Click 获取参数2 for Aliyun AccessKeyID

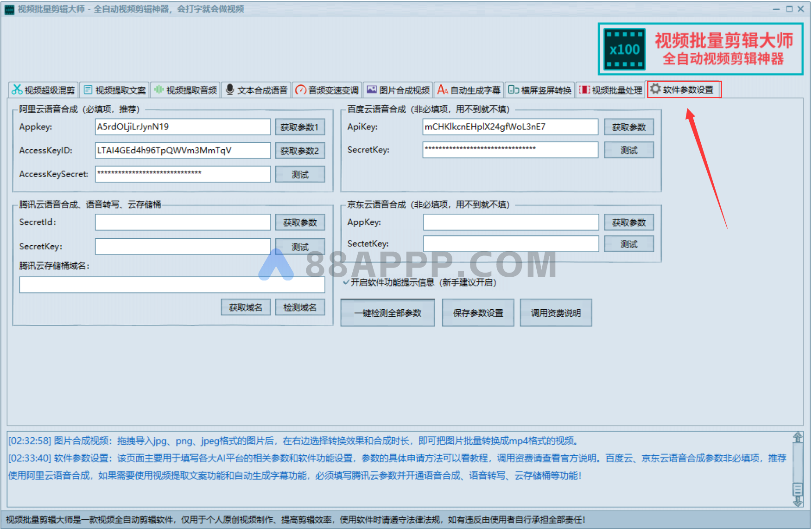pos(300,151)
